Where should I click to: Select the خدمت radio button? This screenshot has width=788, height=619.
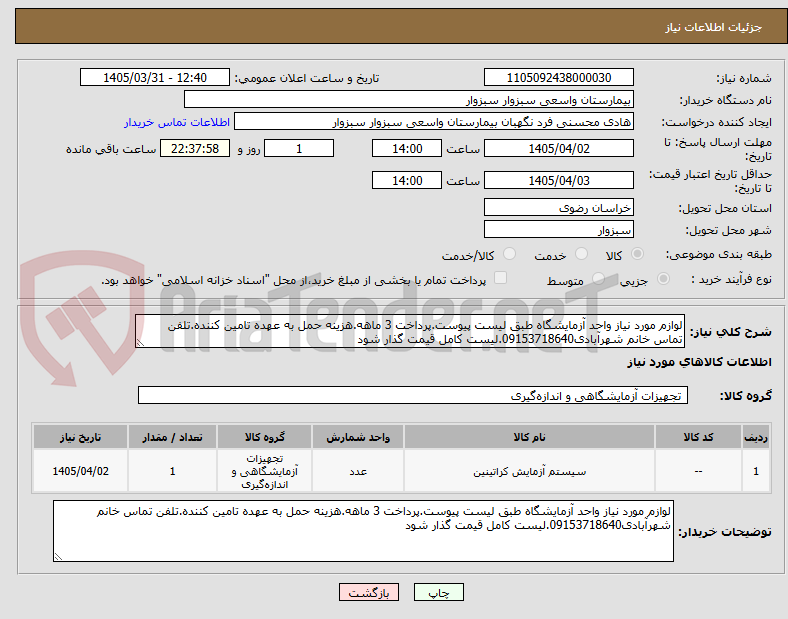point(581,254)
